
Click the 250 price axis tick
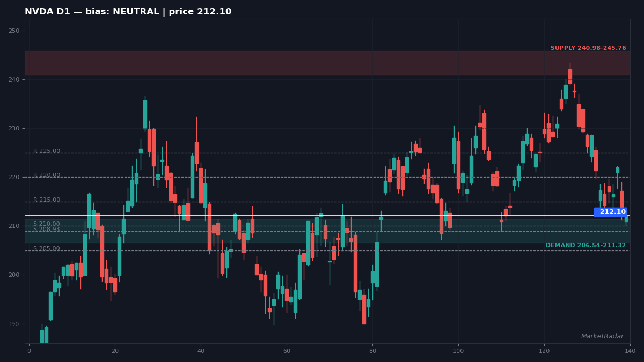pos(14,31)
